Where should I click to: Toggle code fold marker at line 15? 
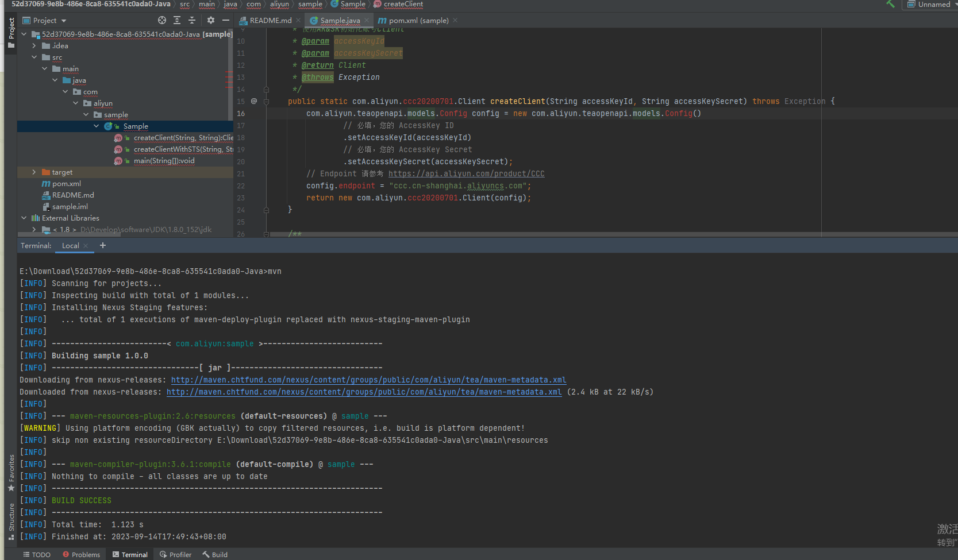click(x=266, y=101)
